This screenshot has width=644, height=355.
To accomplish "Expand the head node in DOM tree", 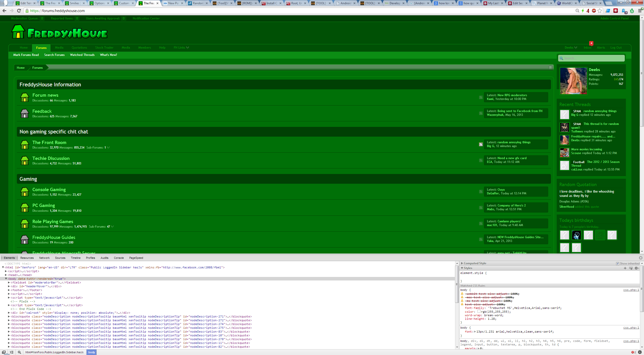I will (6, 275).
